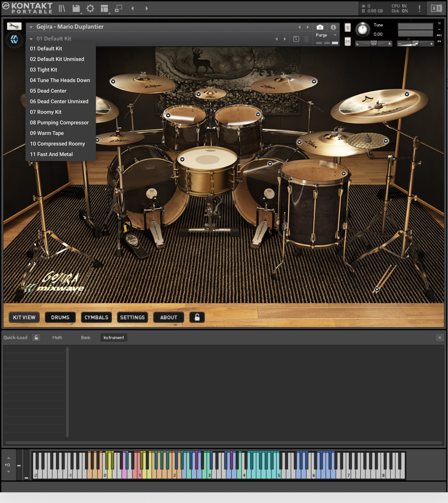Click the minimized view icon in top bar
The height and width of the screenshot is (503, 448).
(x=118, y=9)
